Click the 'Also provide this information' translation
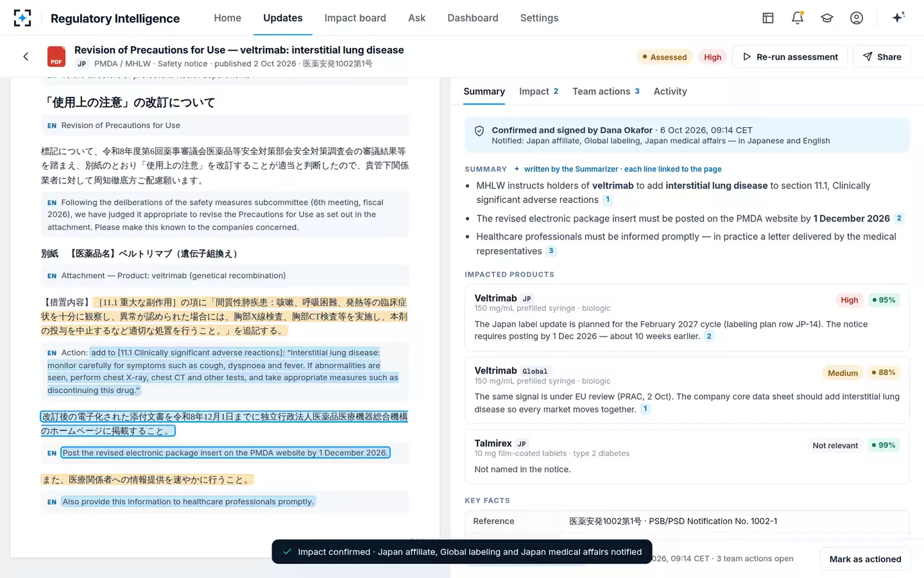 188,502
